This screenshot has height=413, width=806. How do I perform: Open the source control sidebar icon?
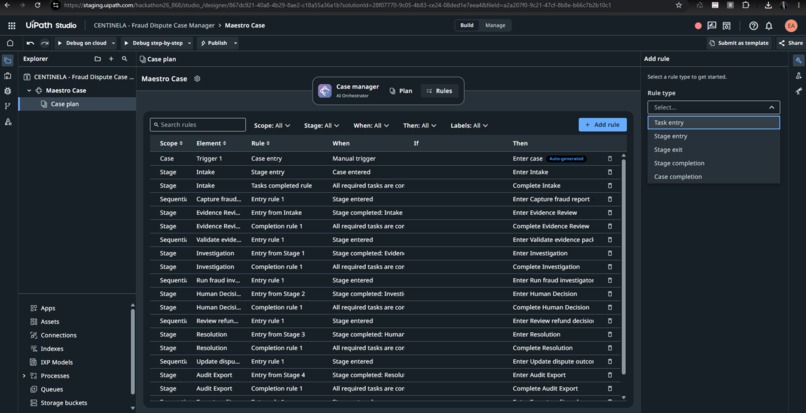point(8,106)
